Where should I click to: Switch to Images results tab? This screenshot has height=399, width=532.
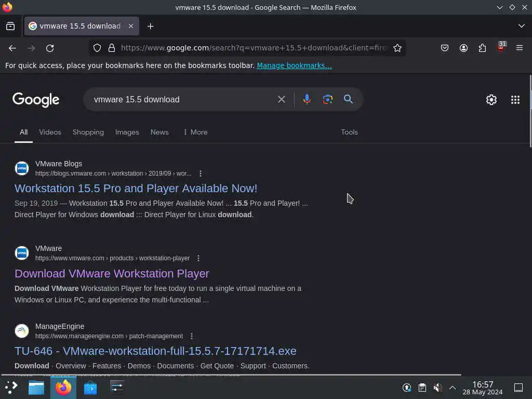click(x=127, y=132)
